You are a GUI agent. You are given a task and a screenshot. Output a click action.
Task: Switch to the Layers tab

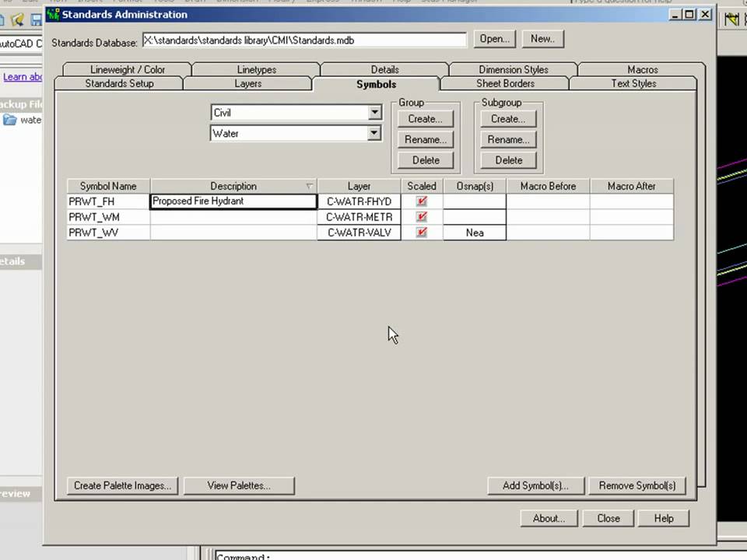247,83
